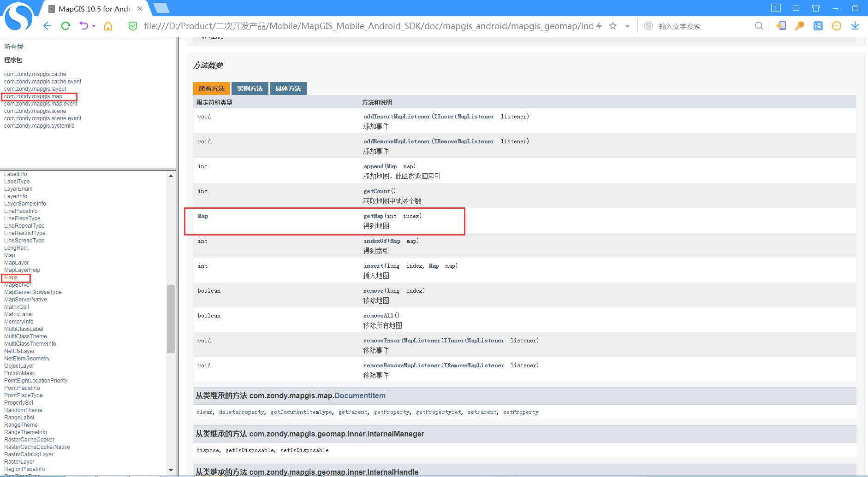The width and height of the screenshot is (868, 477).
Task: Click the undo/restore closed page icon
Action: click(83, 26)
